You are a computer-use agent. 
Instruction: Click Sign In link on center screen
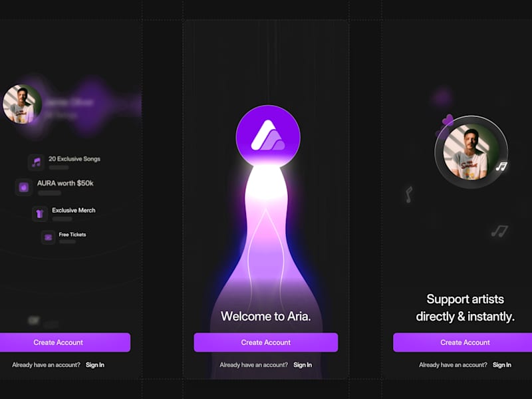point(303,364)
